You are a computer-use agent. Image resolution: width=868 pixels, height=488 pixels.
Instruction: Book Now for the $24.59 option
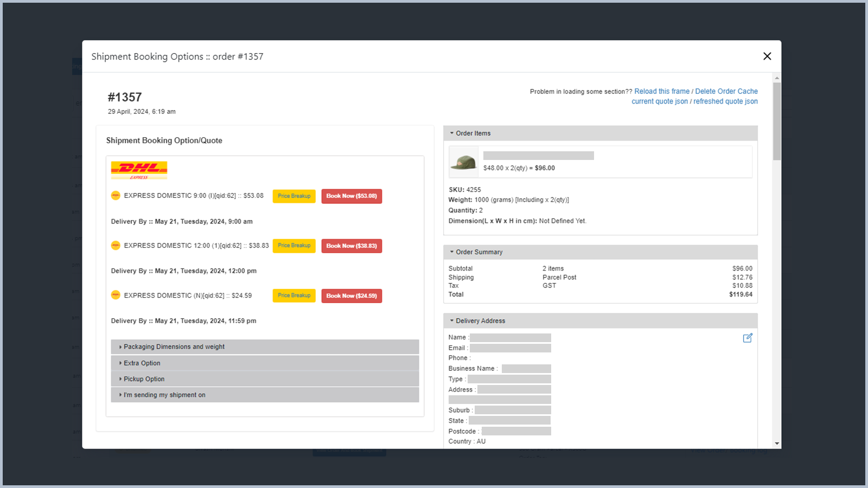[352, 296]
